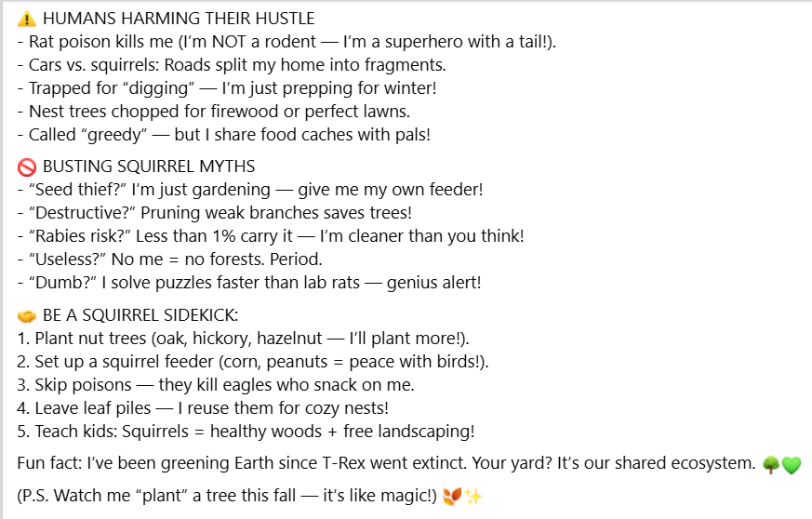This screenshot has width=812, height=519.
Task: Click the Nest trees chopped for firewood line
Action: click(213, 112)
